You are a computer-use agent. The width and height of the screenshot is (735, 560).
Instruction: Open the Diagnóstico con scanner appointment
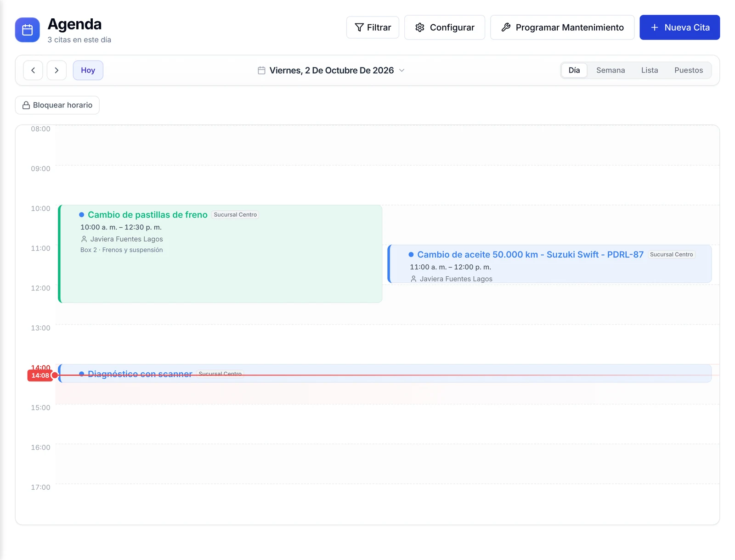point(385,373)
